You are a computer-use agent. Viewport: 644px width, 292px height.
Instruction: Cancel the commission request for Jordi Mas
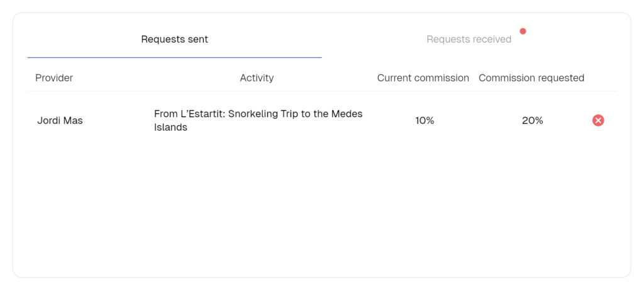[x=598, y=120]
